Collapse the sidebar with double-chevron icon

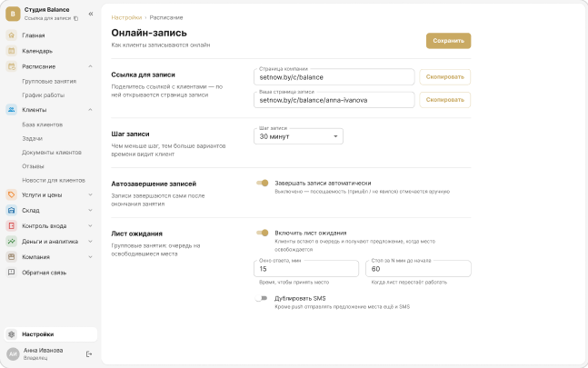click(x=91, y=14)
